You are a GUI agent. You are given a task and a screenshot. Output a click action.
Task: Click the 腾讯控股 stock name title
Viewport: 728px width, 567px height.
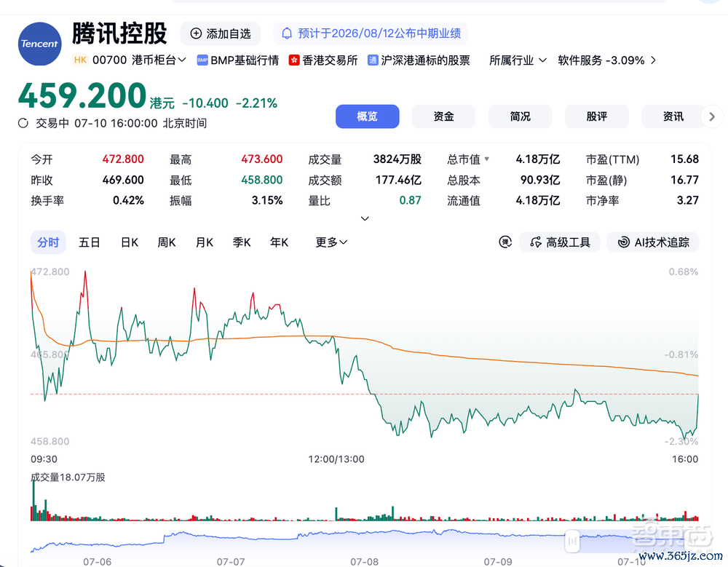pos(119,33)
